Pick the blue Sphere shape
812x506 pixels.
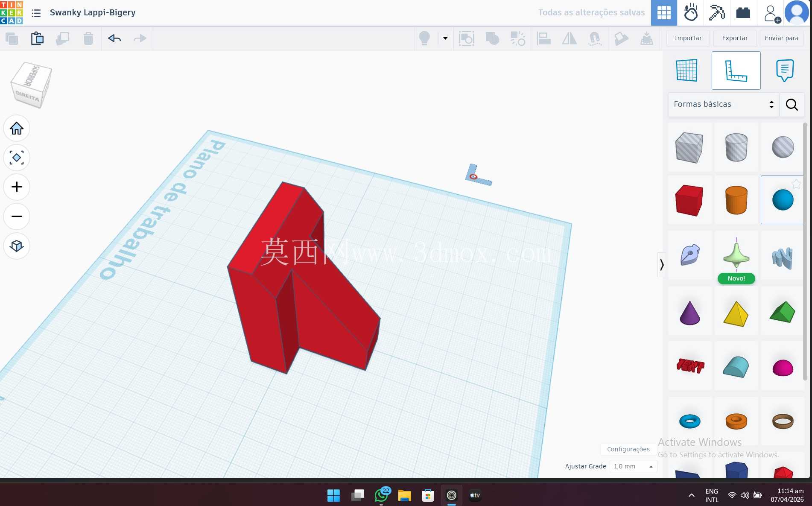pos(783,200)
